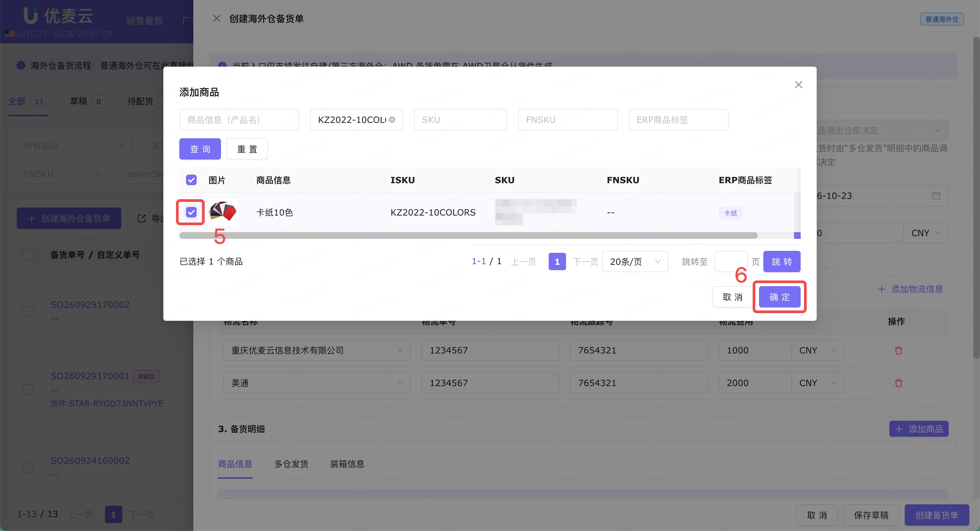980x531 pixels.
Task: Toggle the select-all checkbox in table header
Action: 191,180
